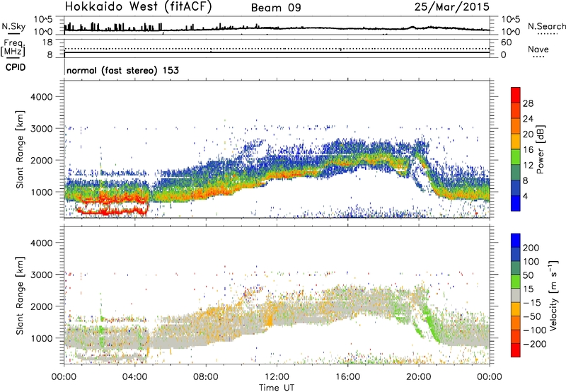Viewport: 566px width, 392px height.
Task: Select the '12' power colorbar label
Action: coord(528,166)
